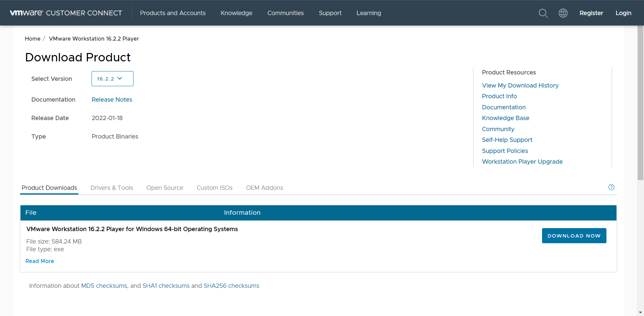Click the Information column header

tap(242, 213)
